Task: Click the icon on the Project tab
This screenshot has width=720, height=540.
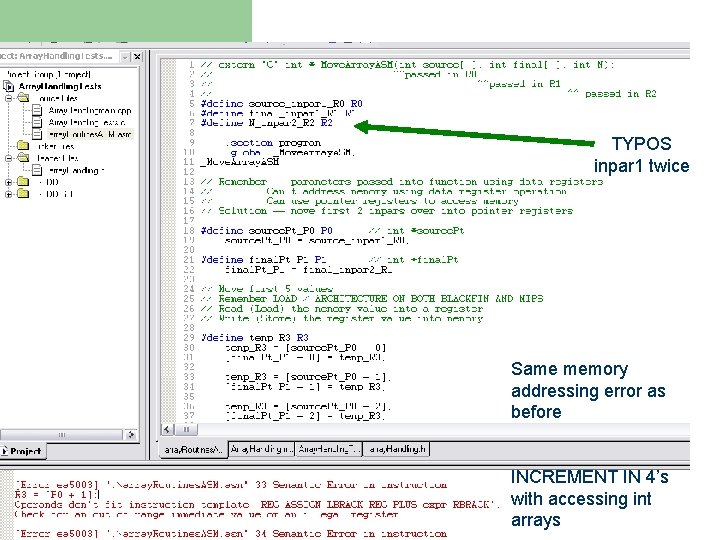Action: [5, 451]
